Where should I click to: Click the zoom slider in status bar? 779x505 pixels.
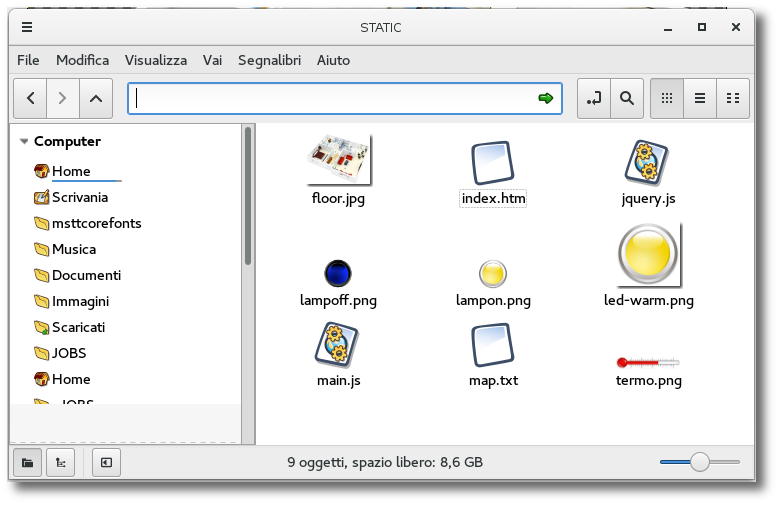click(x=699, y=462)
